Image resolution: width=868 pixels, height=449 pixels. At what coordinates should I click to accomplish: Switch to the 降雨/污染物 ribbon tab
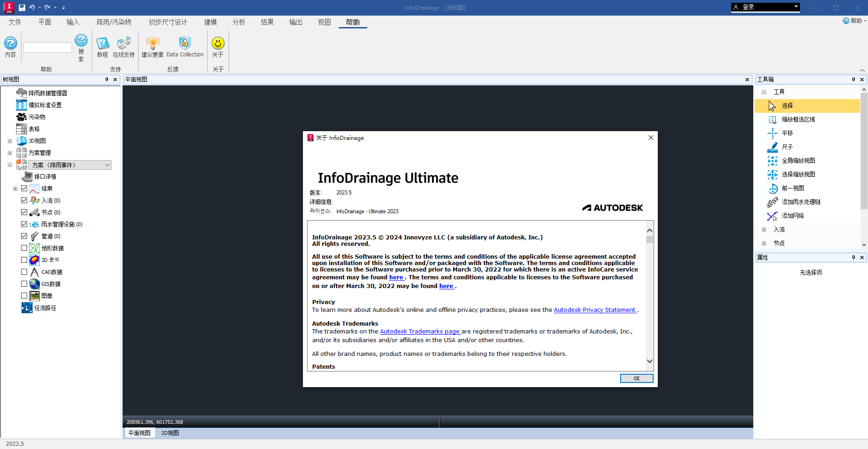point(114,22)
